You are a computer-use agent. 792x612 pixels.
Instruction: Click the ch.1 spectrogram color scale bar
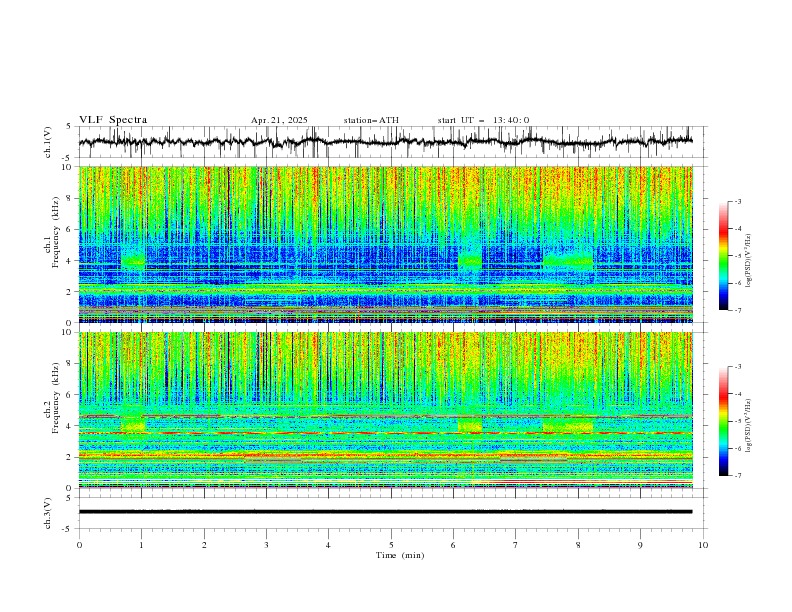coord(724,256)
